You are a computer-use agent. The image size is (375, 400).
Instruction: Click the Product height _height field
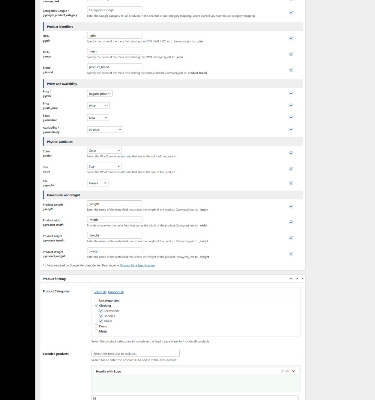pyautogui.click(x=115, y=235)
